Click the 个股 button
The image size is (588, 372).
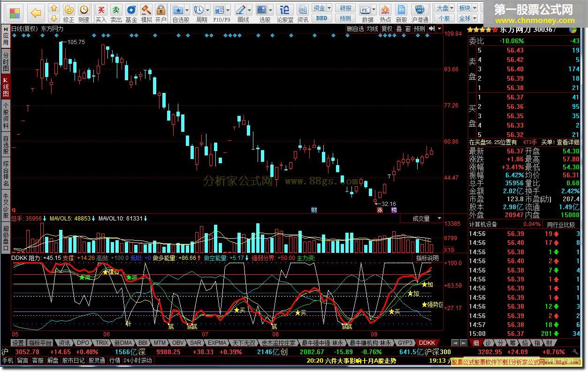click(444, 18)
